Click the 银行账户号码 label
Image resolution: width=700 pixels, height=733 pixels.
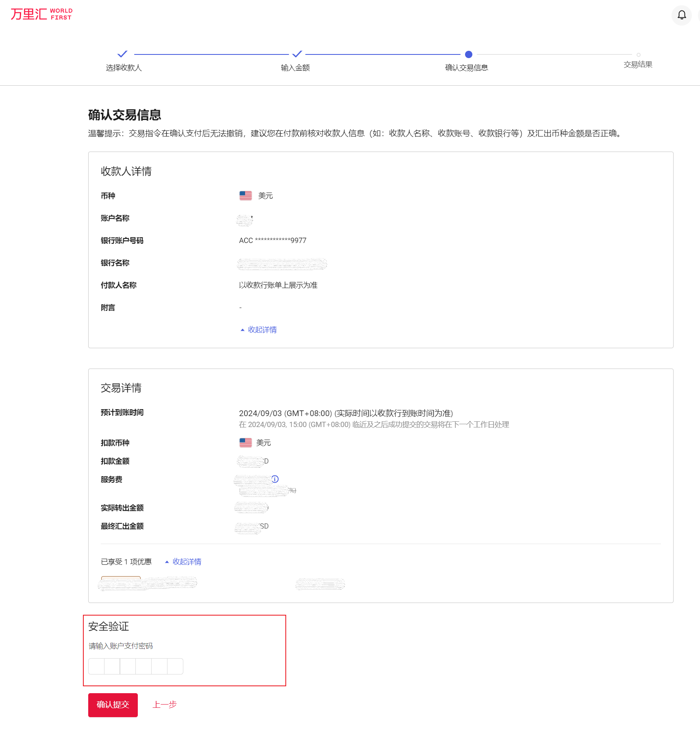122,241
